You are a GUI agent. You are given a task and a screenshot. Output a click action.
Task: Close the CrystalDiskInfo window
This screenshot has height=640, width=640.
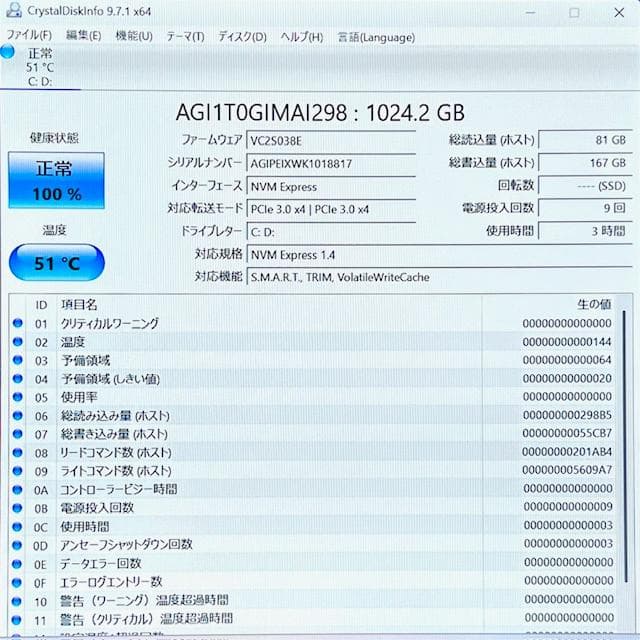pos(619,13)
